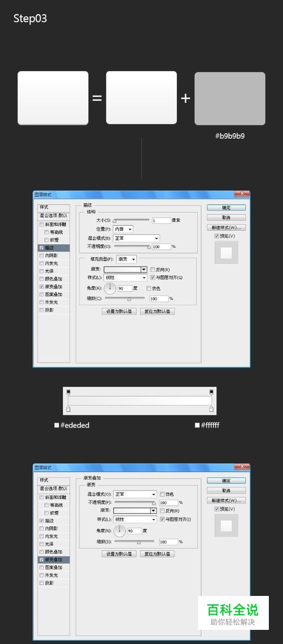Click 大小(S) slider in Stroke dialog
The image size is (283, 644).
pos(131,221)
